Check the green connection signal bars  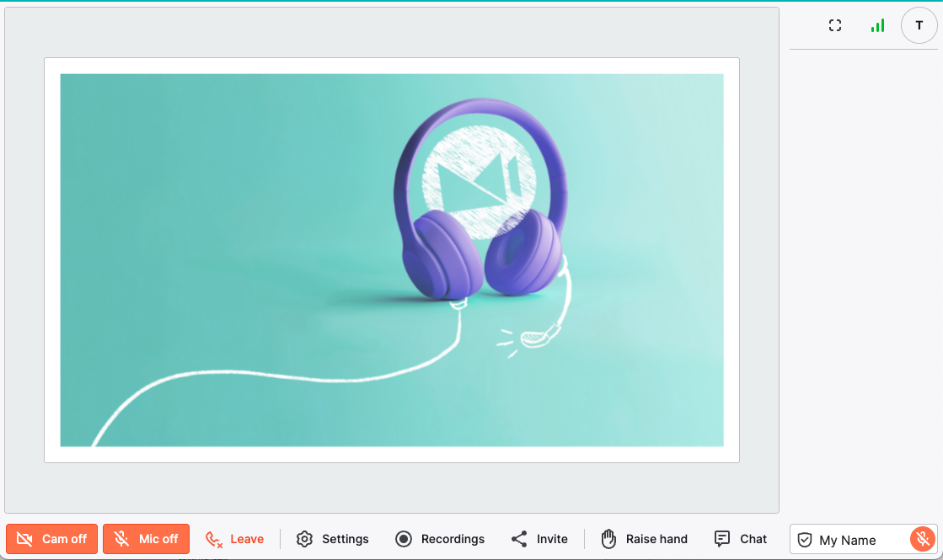[877, 25]
